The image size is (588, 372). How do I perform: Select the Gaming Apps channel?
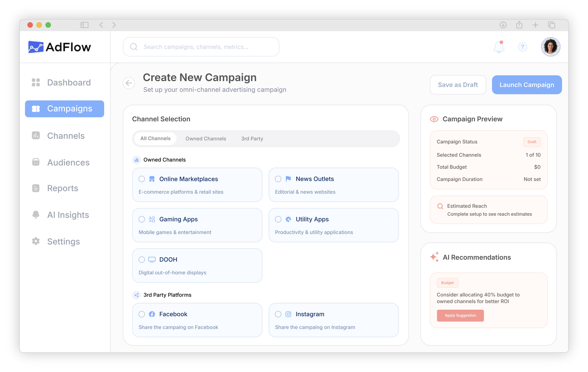click(142, 219)
